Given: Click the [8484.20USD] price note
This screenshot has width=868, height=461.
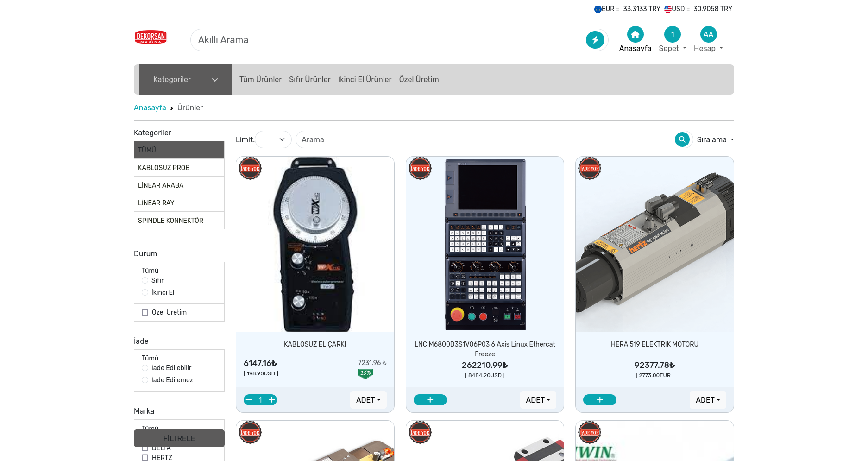Looking at the screenshot, I should [x=485, y=375].
